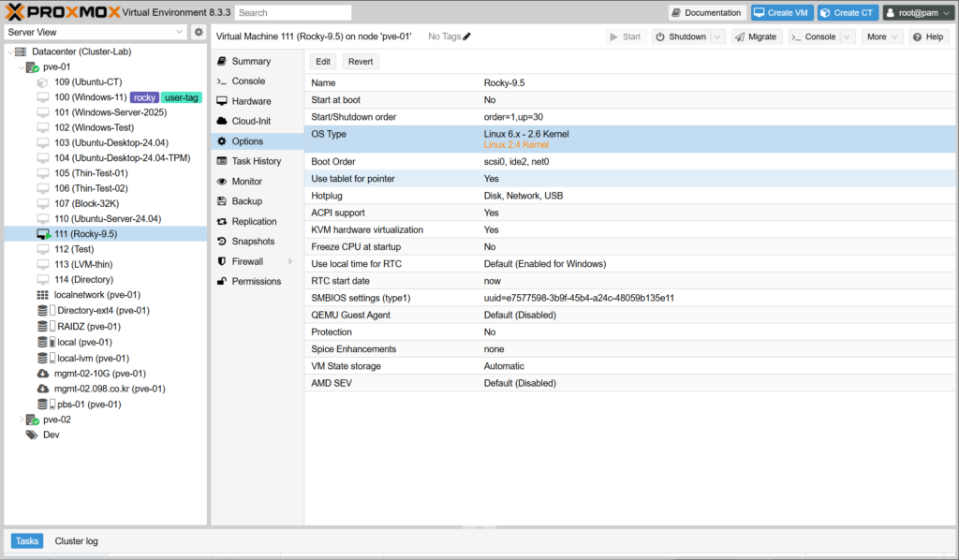Screen dimensions: 959x560
Task: Open Permissions for this VM
Action: [256, 281]
